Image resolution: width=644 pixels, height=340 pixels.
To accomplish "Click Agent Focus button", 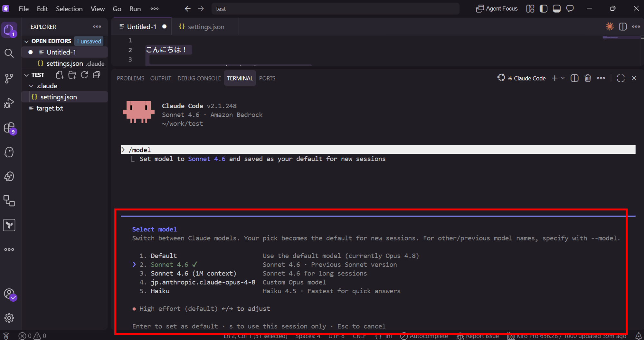I will click(x=497, y=9).
